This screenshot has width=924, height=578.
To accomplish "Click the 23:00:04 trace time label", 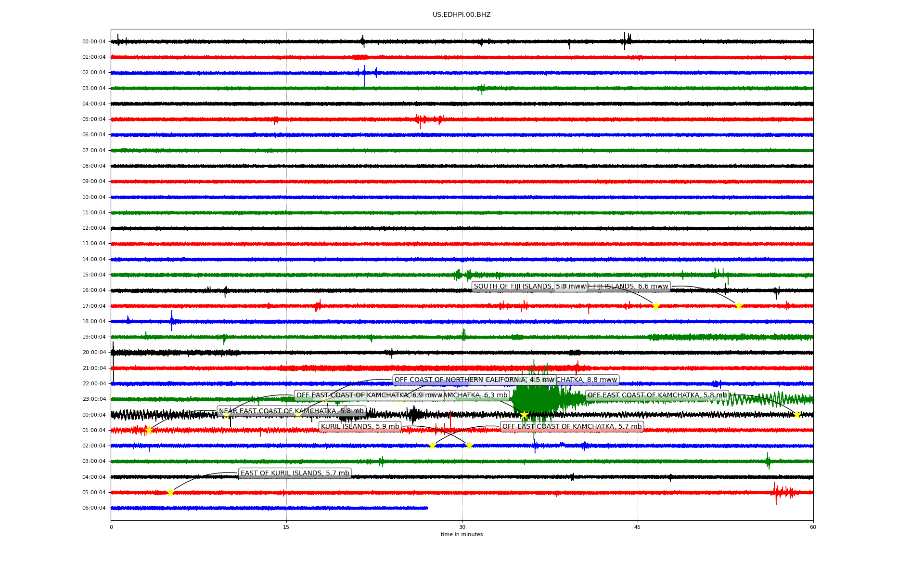I will point(94,399).
